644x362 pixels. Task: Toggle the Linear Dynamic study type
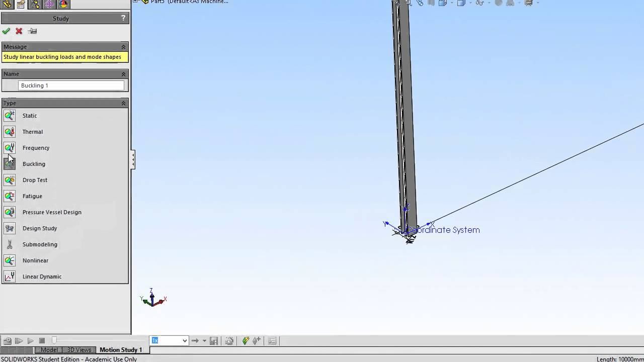[x=10, y=277]
